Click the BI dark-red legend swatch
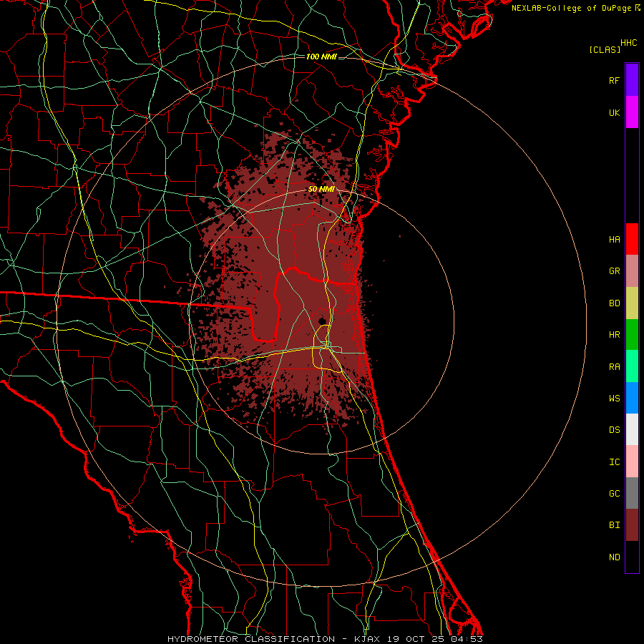Viewport: 644px width, 644px height. tap(632, 525)
